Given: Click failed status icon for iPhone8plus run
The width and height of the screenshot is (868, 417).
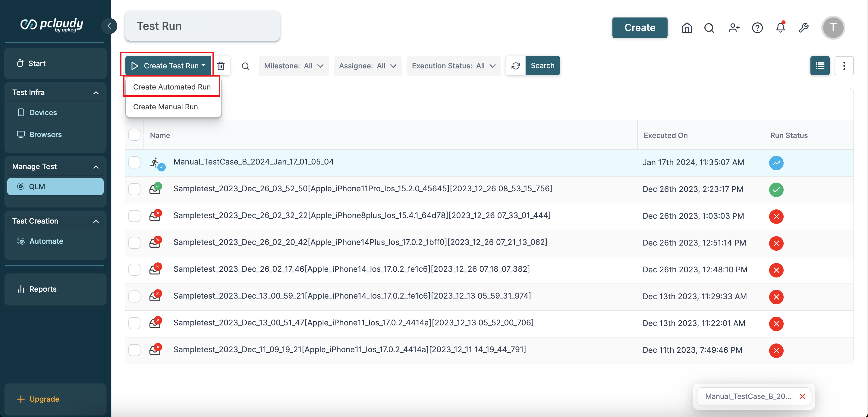Looking at the screenshot, I should pos(776,217).
